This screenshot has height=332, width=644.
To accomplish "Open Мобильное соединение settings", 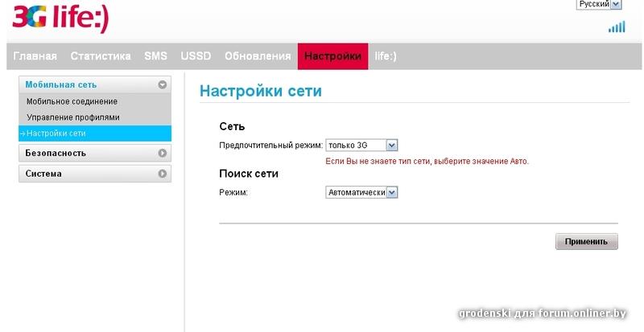I will click(x=72, y=101).
